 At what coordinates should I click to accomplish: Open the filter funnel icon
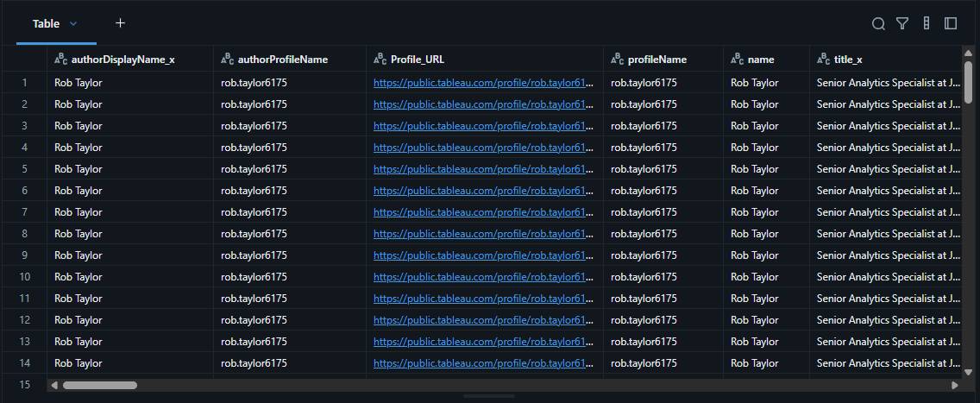(x=901, y=24)
